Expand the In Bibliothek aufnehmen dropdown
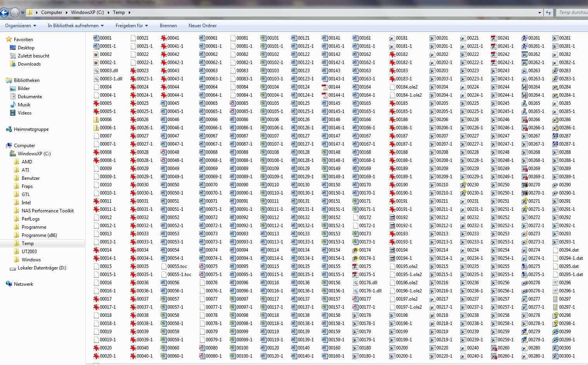588x365 pixels. (76, 26)
